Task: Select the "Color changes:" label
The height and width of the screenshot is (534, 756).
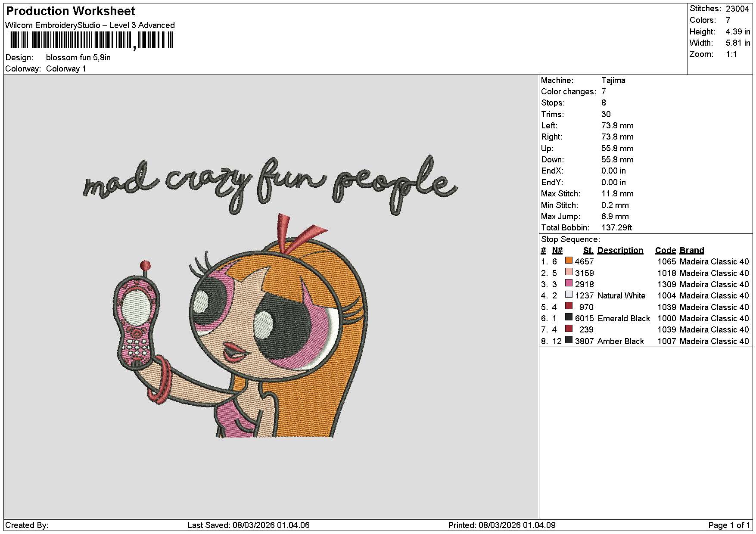Action: [x=569, y=92]
